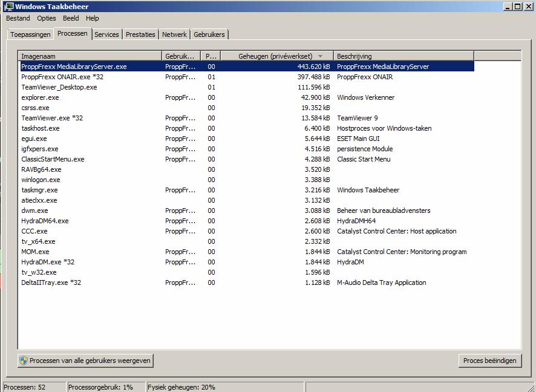Open the Bestand menu

[x=18, y=18]
